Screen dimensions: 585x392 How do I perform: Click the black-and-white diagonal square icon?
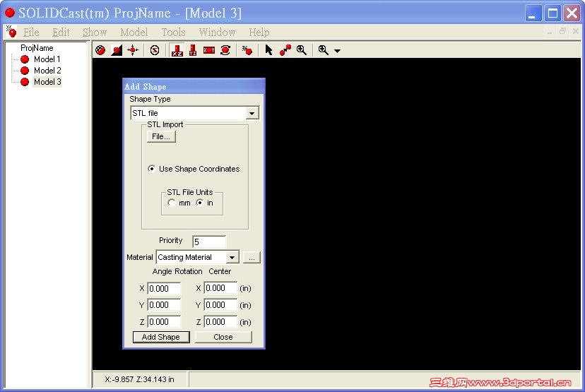pos(117,50)
